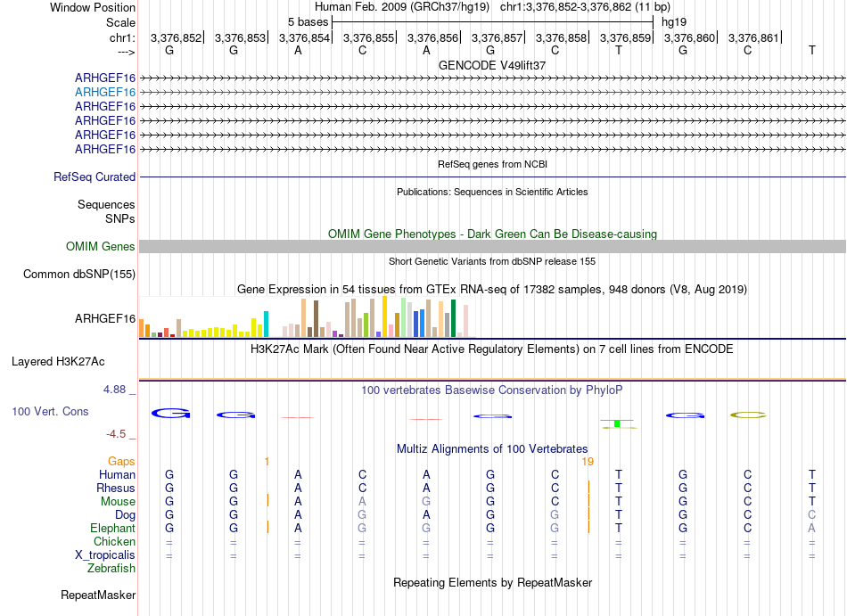
Task: Click the Sequences track label
Action: (106, 205)
